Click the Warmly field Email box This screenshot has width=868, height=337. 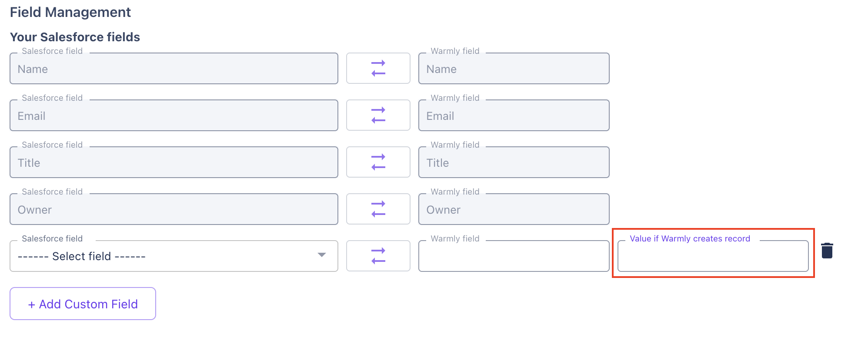pyautogui.click(x=514, y=116)
